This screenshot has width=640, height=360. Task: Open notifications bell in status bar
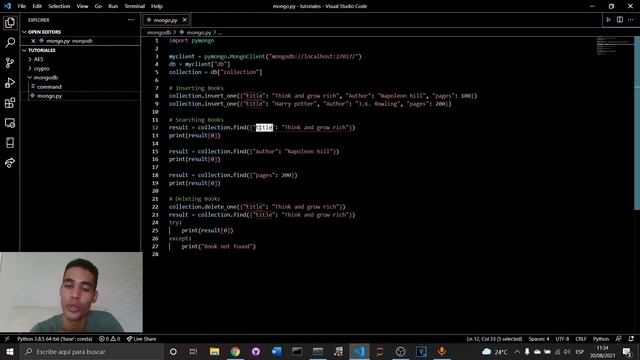(631, 339)
